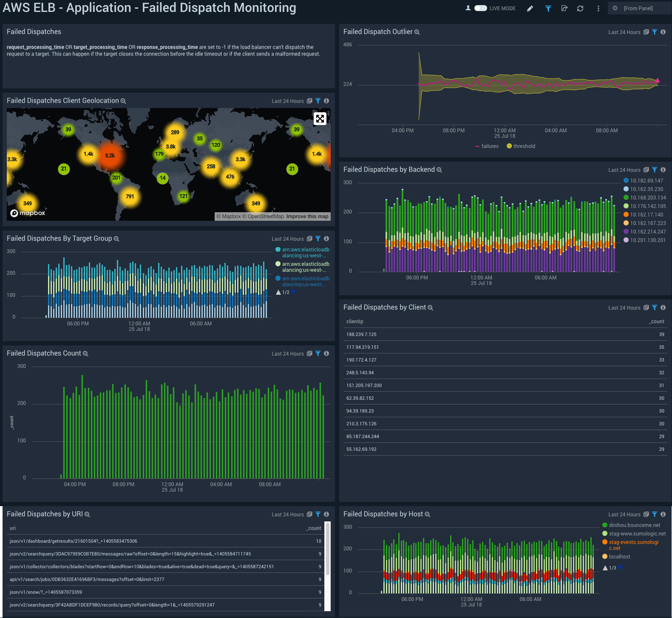This screenshot has width=672, height=618.
Task: Go to next legend page in Target Group chart
Action: [293, 292]
